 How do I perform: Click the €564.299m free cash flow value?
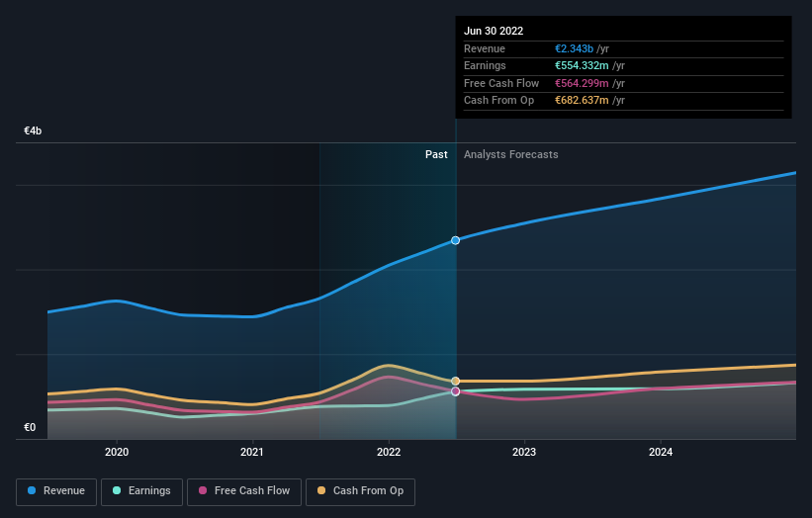582,83
